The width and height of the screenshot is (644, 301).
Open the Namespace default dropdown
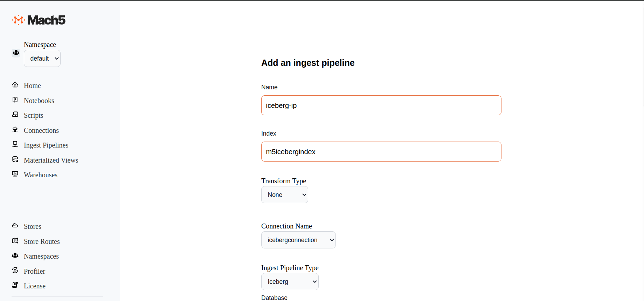click(42, 58)
